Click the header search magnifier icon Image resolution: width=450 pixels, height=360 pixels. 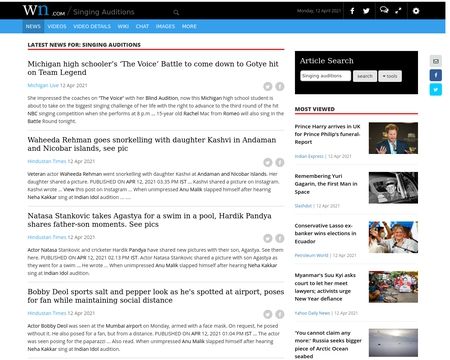pyautogui.click(x=176, y=13)
